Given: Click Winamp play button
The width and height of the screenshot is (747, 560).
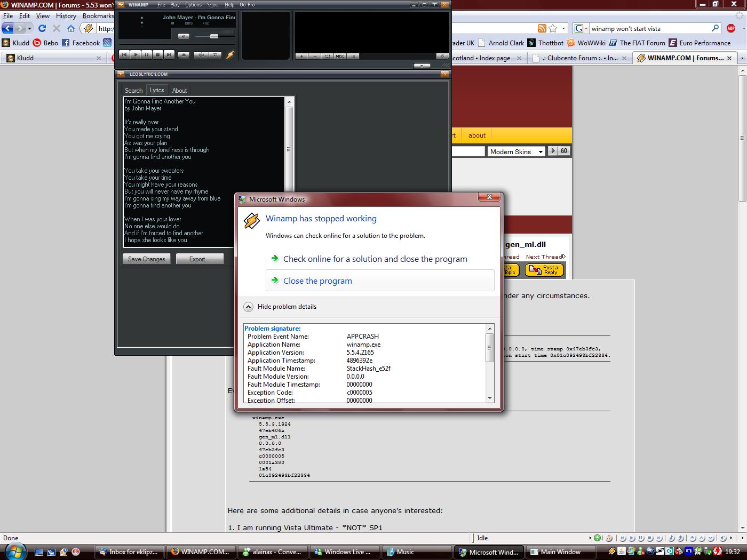Looking at the screenshot, I should click(x=135, y=54).
